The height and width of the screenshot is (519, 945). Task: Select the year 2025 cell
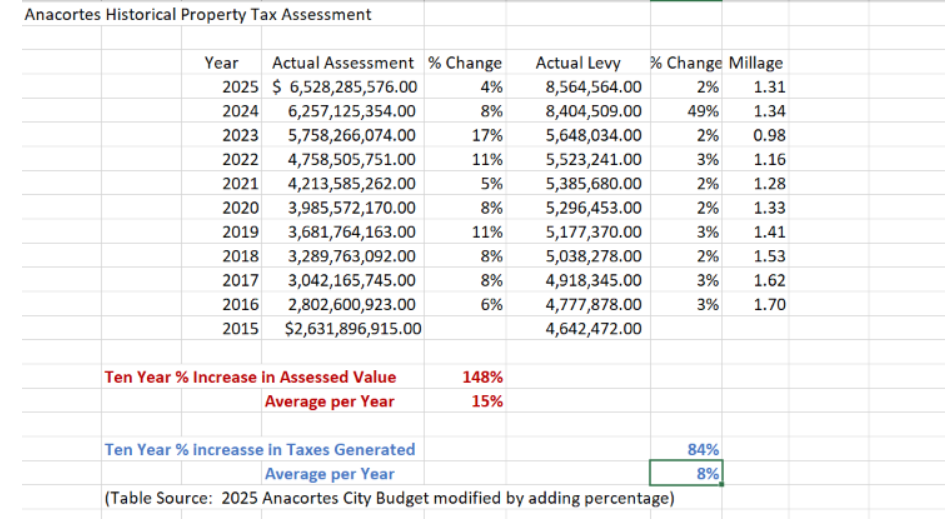pos(240,87)
